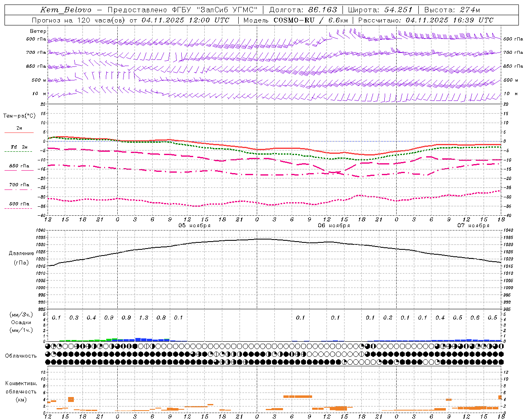This screenshot has height=420, width=525.
Task: Click the 500 гПа temperature legend entry
Action: pyautogui.click(x=19, y=204)
